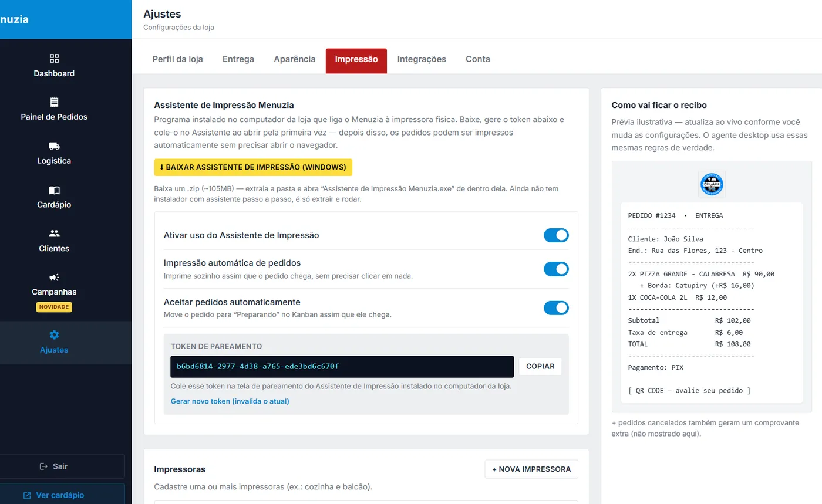Viewport: 822px width, 504px height.
Task: Click 2X PIZZA GRANDE - CALABRESA line
Action: [701, 274]
